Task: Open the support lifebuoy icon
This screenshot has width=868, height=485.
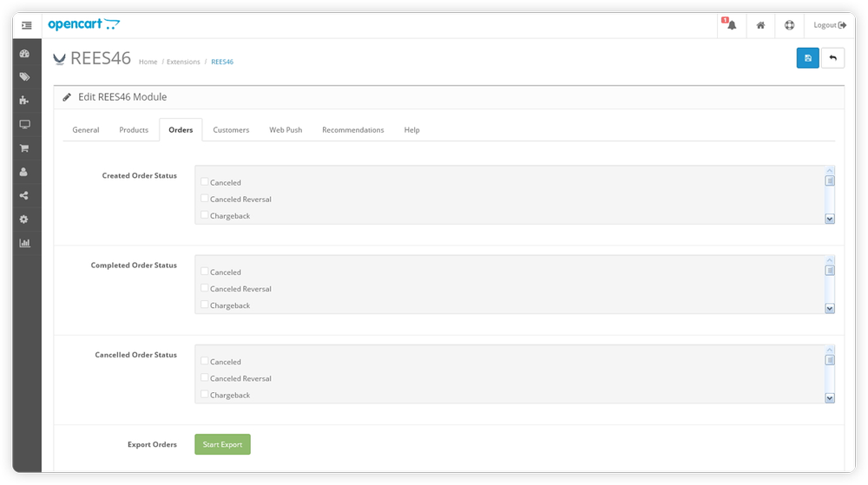Action: pyautogui.click(x=789, y=25)
